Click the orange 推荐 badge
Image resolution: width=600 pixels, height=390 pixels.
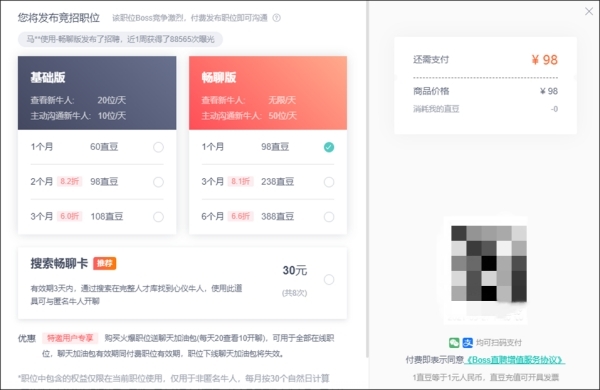tap(104, 263)
